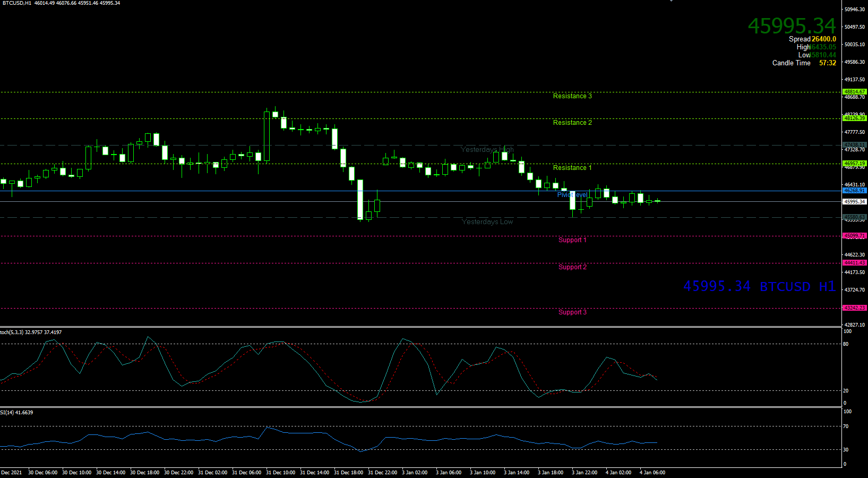868x478 pixels.
Task: Select the Yesterdays High label
Action: click(x=487, y=150)
